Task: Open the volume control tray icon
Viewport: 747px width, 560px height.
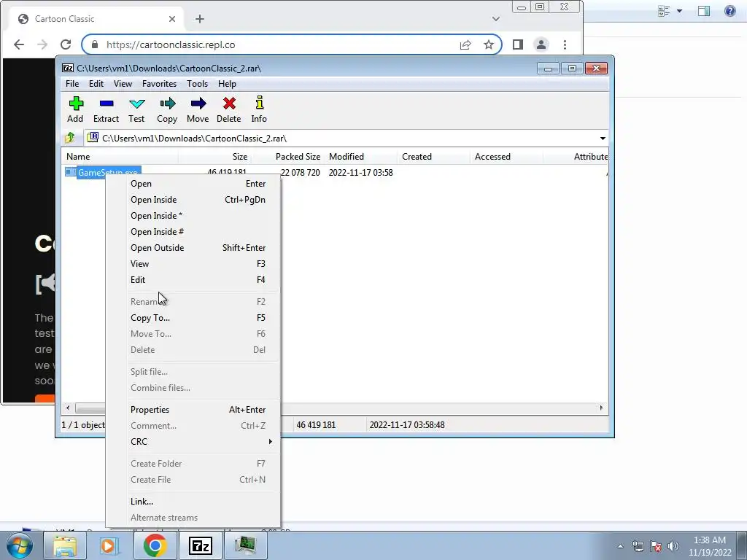Action: point(673,546)
